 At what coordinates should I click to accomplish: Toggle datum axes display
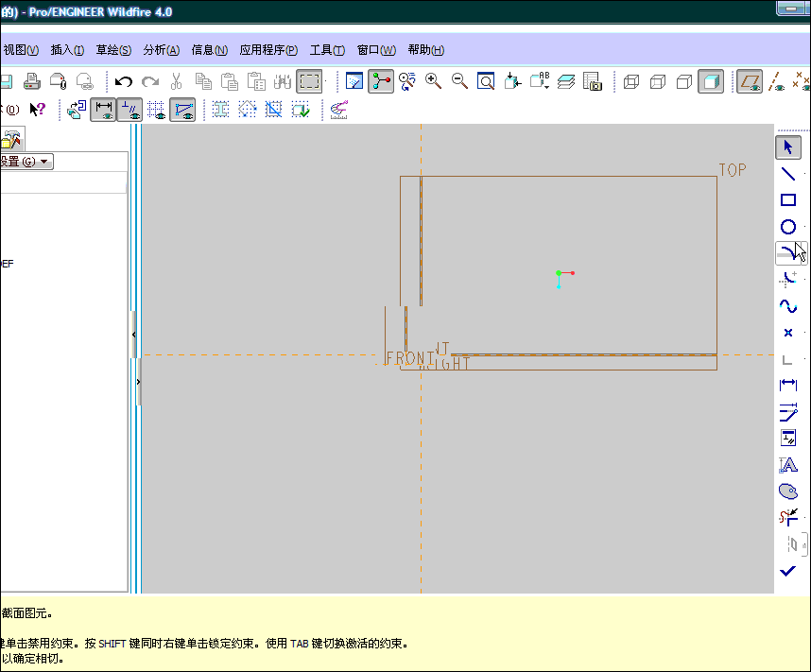pos(776,81)
